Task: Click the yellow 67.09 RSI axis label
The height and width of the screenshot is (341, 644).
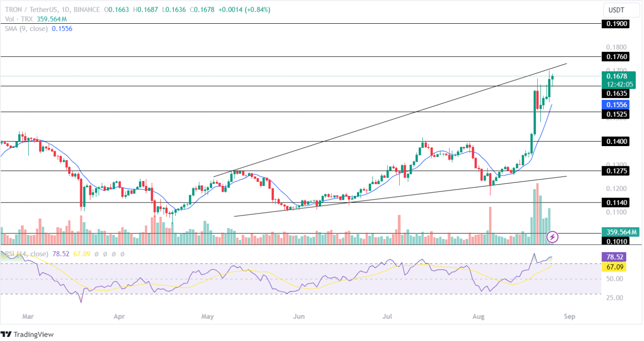Action: [x=614, y=268]
